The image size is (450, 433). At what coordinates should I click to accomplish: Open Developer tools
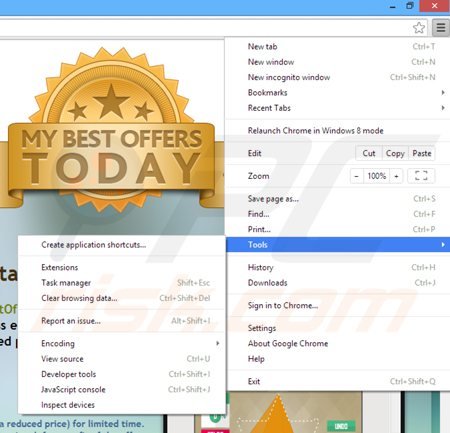tap(122, 374)
